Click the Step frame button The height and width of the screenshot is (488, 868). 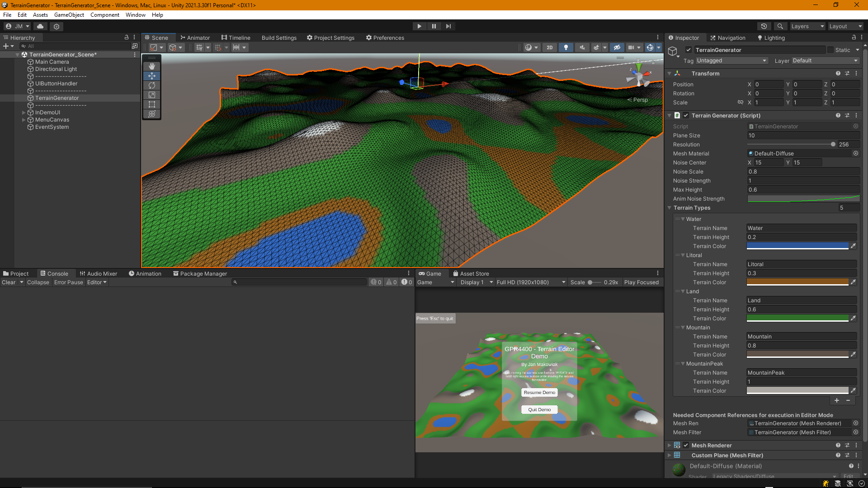(x=448, y=26)
